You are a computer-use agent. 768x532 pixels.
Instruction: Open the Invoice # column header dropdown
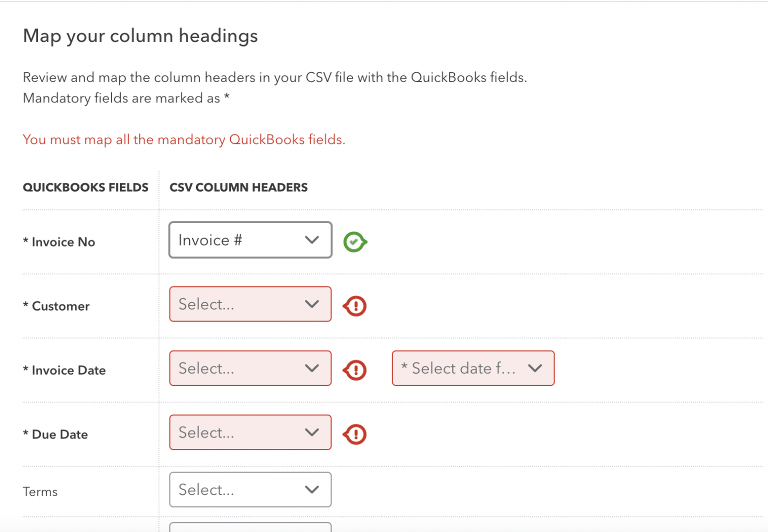coord(250,240)
